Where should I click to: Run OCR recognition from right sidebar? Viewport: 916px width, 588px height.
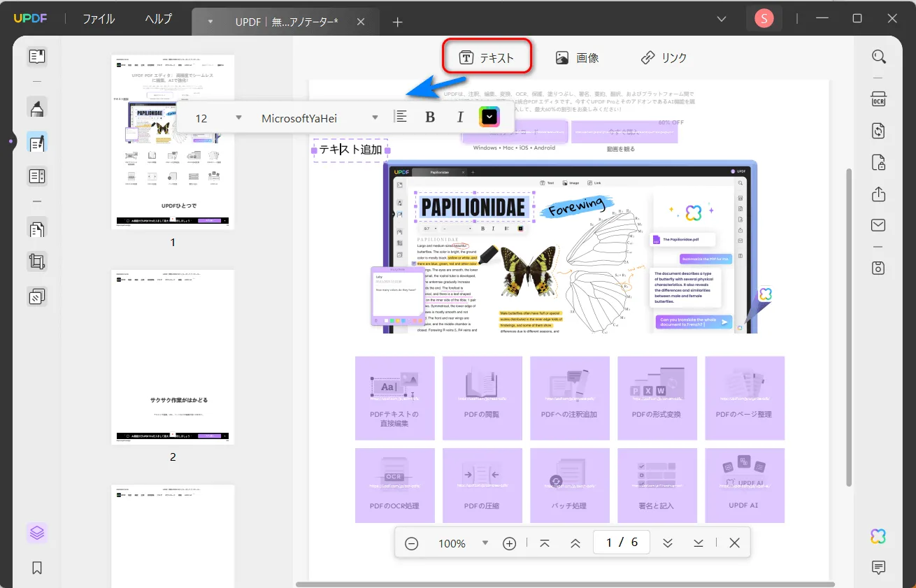(x=879, y=99)
